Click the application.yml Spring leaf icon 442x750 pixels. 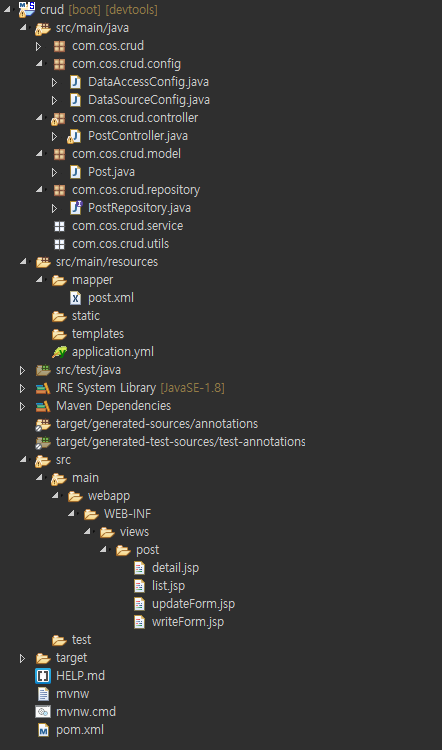[59, 353]
